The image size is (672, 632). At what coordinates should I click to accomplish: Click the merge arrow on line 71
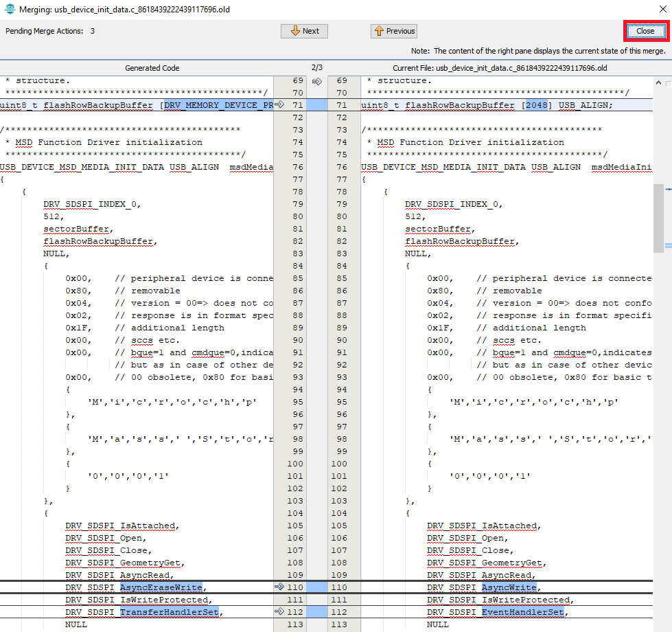click(279, 105)
